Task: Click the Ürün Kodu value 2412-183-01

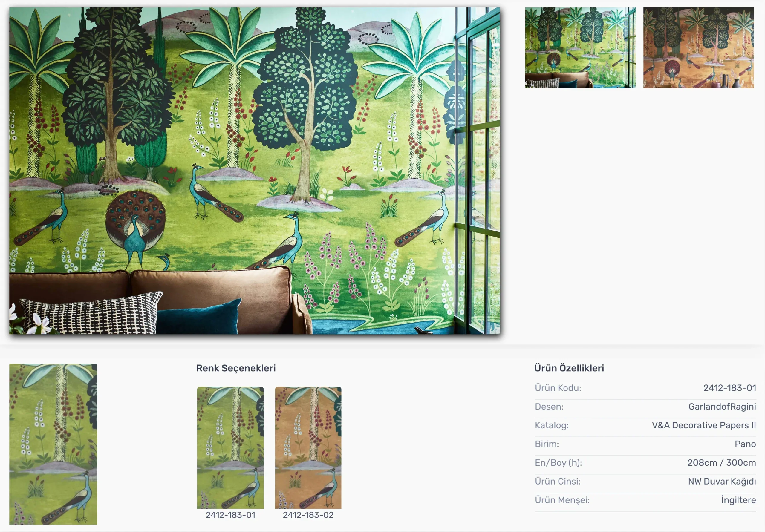Action: click(729, 388)
